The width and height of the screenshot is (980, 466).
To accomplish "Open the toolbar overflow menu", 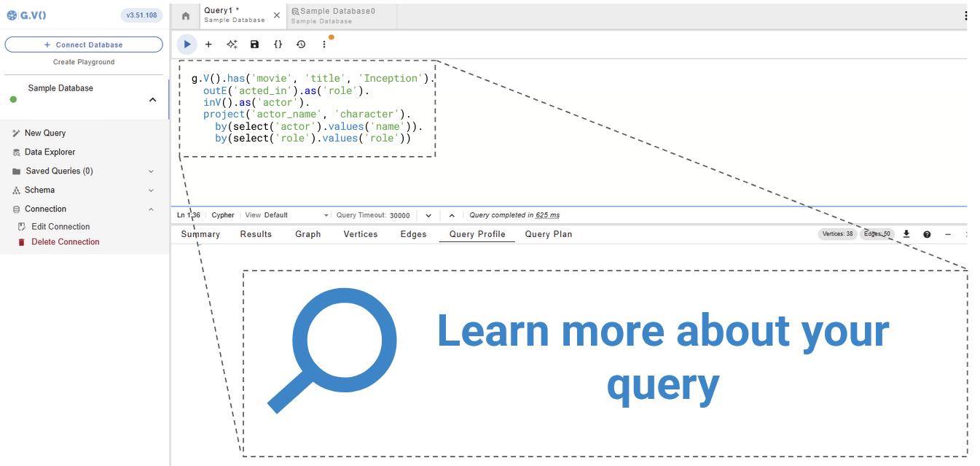I will click(x=324, y=44).
